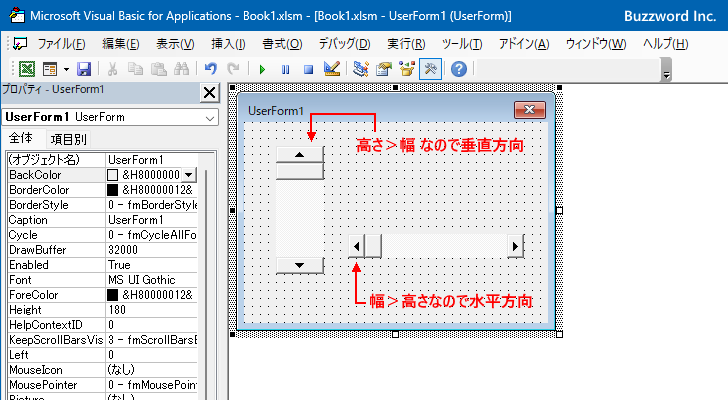Select the MouseIcon property row
The width and height of the screenshot is (728, 400).
point(103,370)
